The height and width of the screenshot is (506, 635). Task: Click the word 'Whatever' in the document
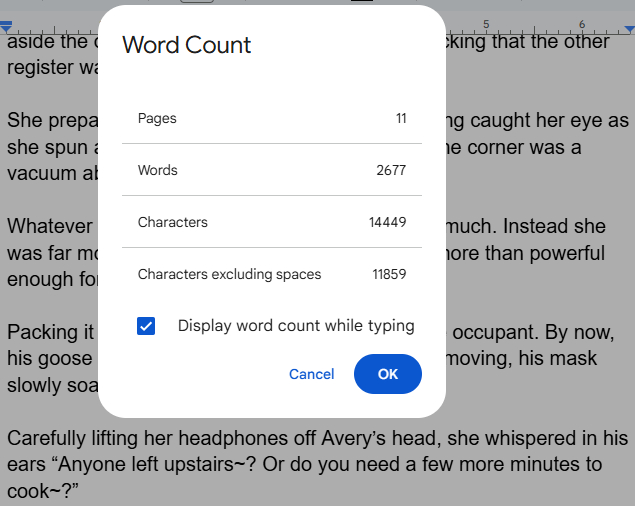click(x=49, y=225)
